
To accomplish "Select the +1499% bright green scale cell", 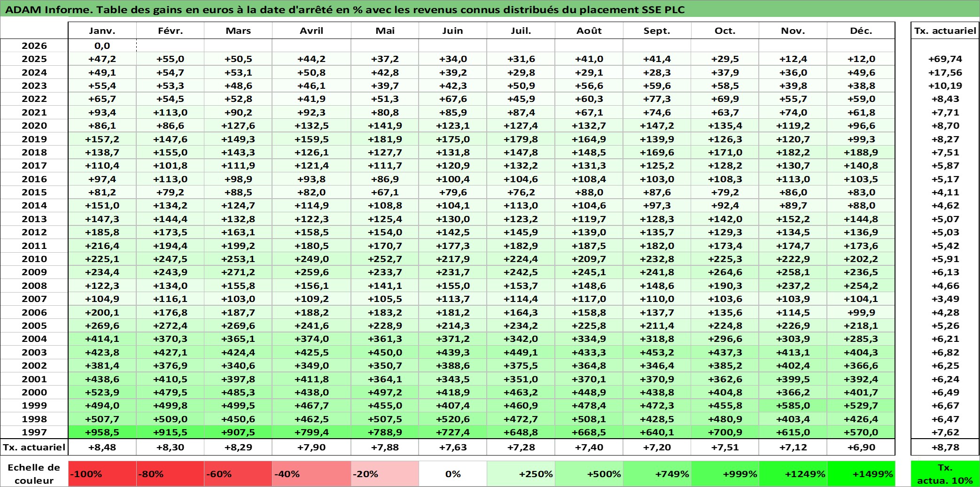I will pos(861,474).
